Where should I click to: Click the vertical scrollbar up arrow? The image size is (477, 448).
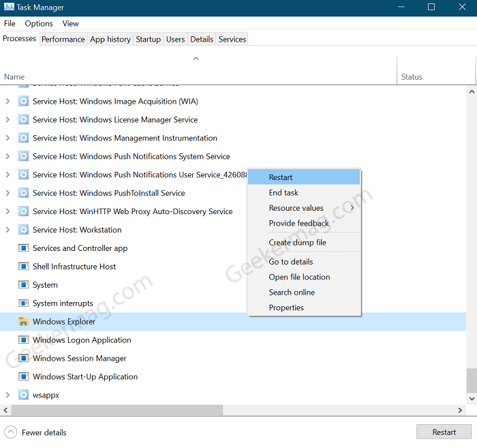[472, 91]
